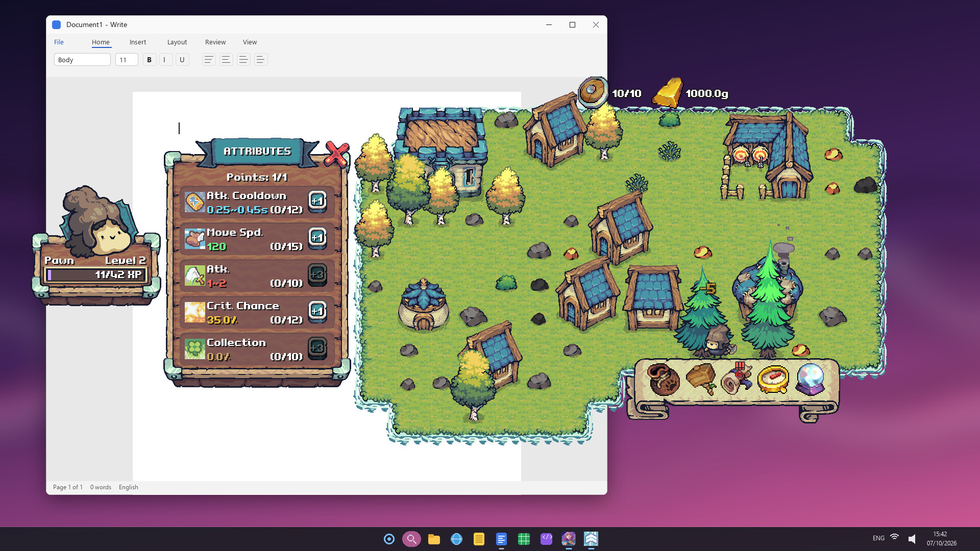Select the Move Spd. winged boot icon

coord(194,239)
